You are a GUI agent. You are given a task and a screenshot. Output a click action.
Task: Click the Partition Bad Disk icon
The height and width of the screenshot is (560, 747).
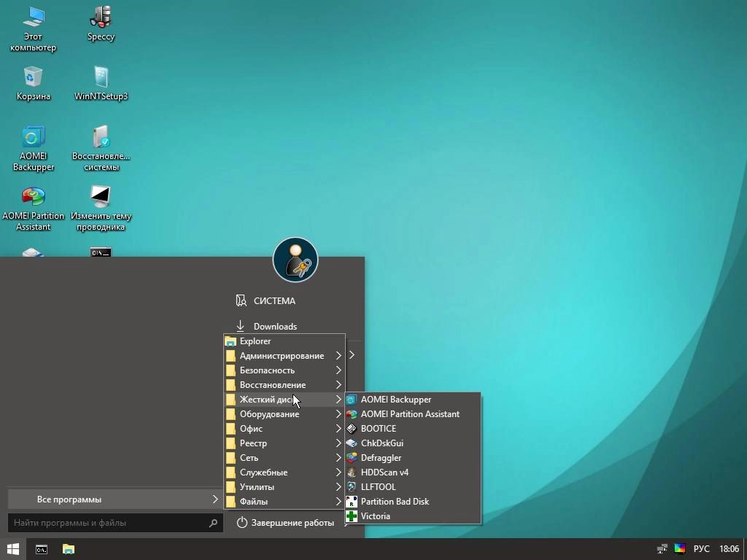[x=352, y=502]
